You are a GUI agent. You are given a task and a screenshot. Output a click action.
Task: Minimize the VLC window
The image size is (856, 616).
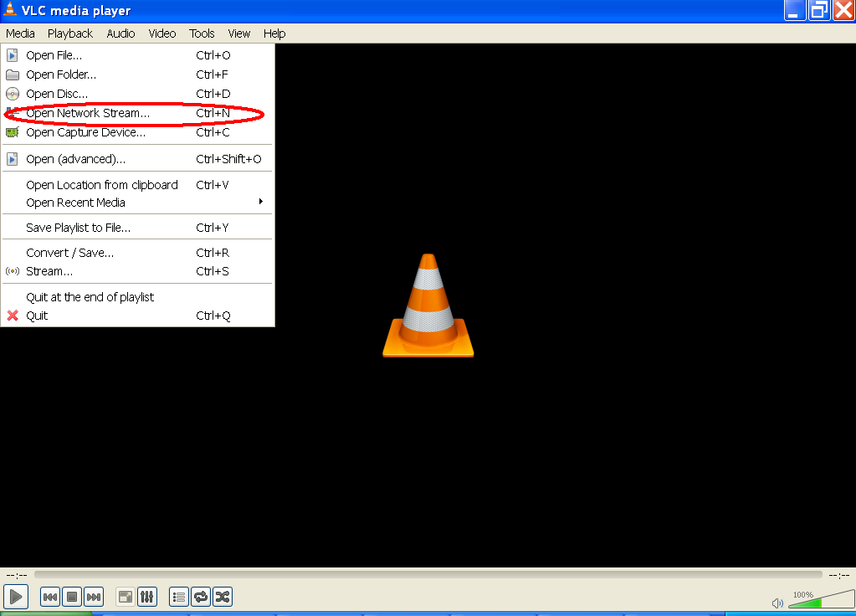point(795,10)
